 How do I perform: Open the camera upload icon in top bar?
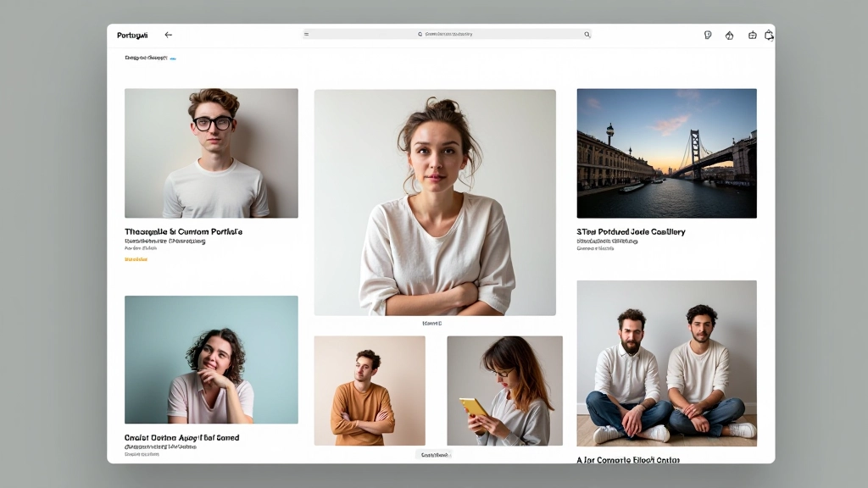tap(751, 35)
